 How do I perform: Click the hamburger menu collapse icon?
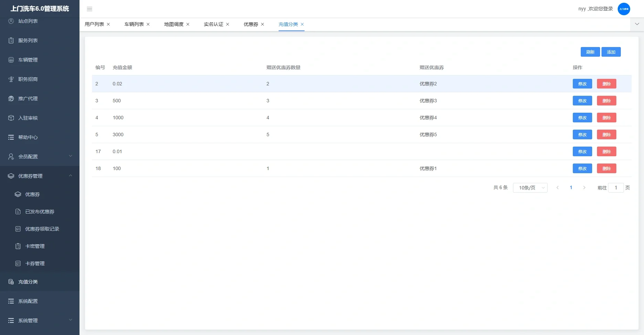tap(90, 9)
